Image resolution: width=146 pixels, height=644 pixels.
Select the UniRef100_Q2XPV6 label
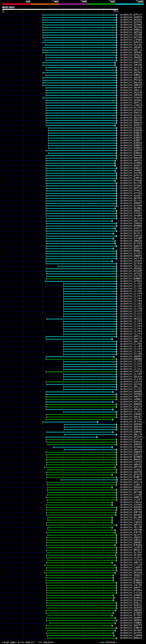point(131,22)
